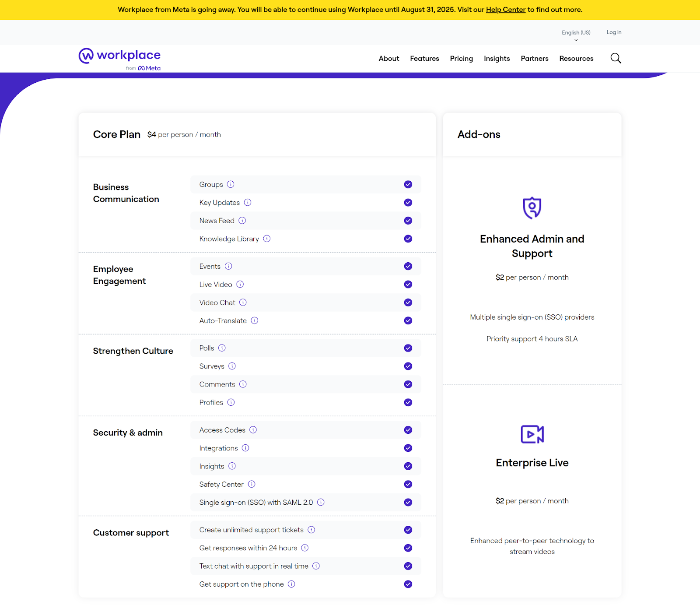Show info icon next to Profiles
Image resolution: width=700 pixels, height=612 pixels.
[x=231, y=402]
